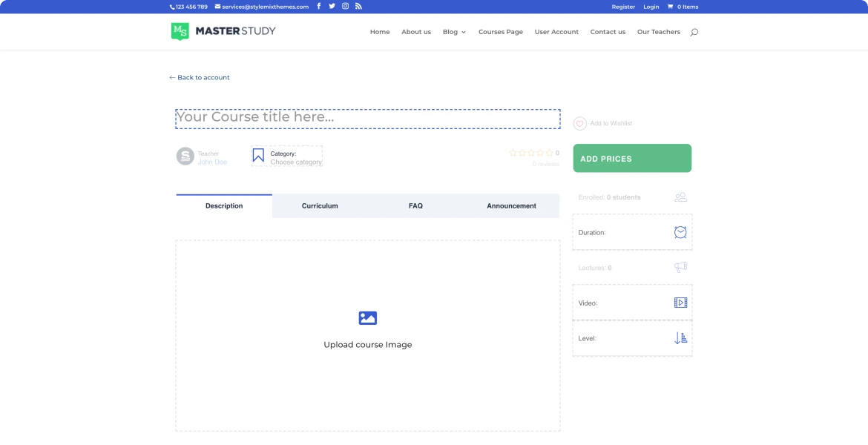Open the Announcement tab

[x=511, y=206]
